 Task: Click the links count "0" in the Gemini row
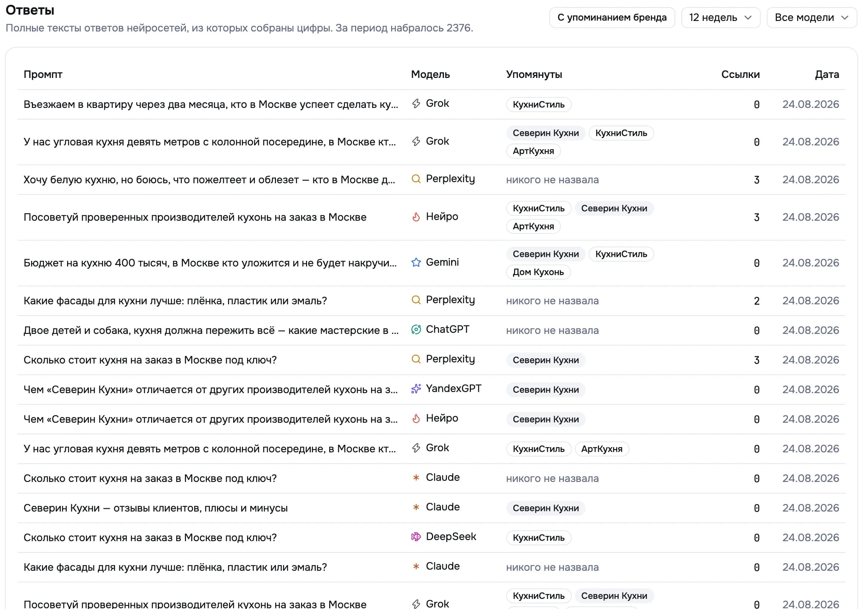pos(757,263)
